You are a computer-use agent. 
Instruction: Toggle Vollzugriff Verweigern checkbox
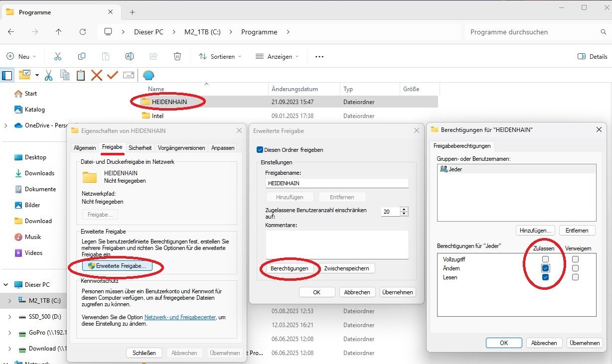pyautogui.click(x=576, y=259)
